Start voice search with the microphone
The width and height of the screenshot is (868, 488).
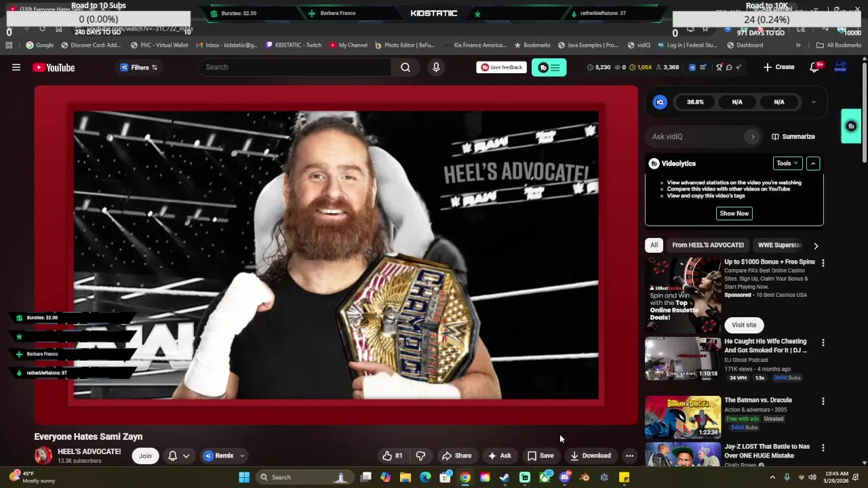436,67
